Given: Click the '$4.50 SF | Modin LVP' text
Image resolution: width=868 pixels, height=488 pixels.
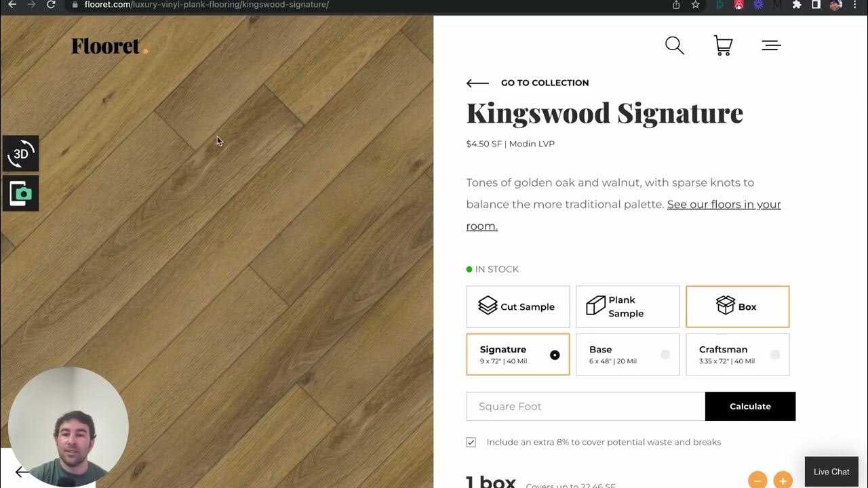Looking at the screenshot, I should 510,144.
